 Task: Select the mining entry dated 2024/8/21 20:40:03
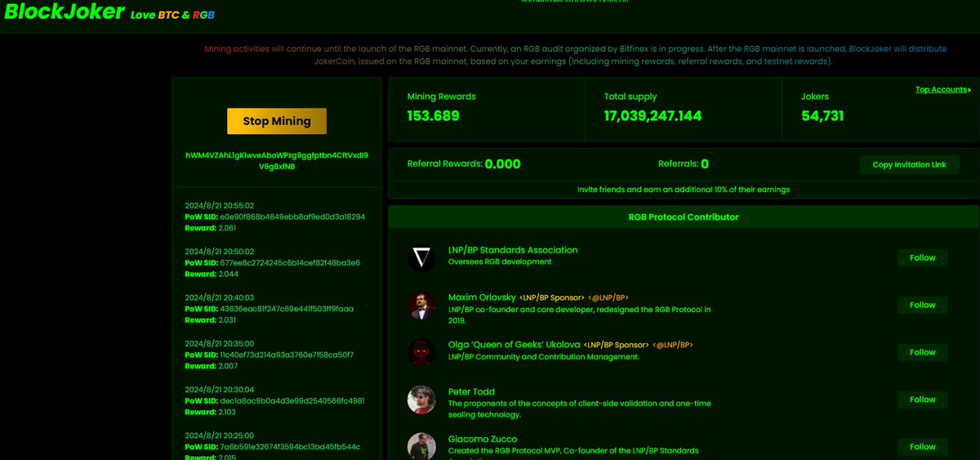click(x=220, y=297)
